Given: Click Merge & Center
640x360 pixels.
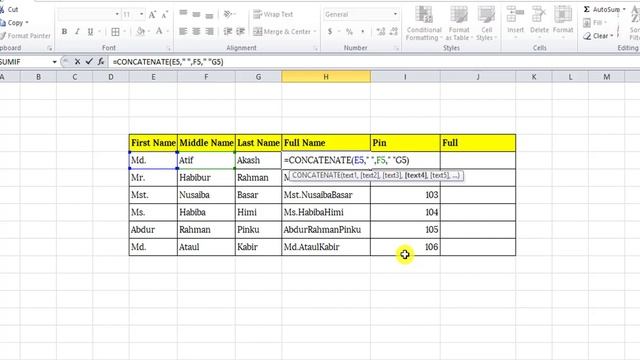Looking at the screenshot, I should click(x=282, y=31).
